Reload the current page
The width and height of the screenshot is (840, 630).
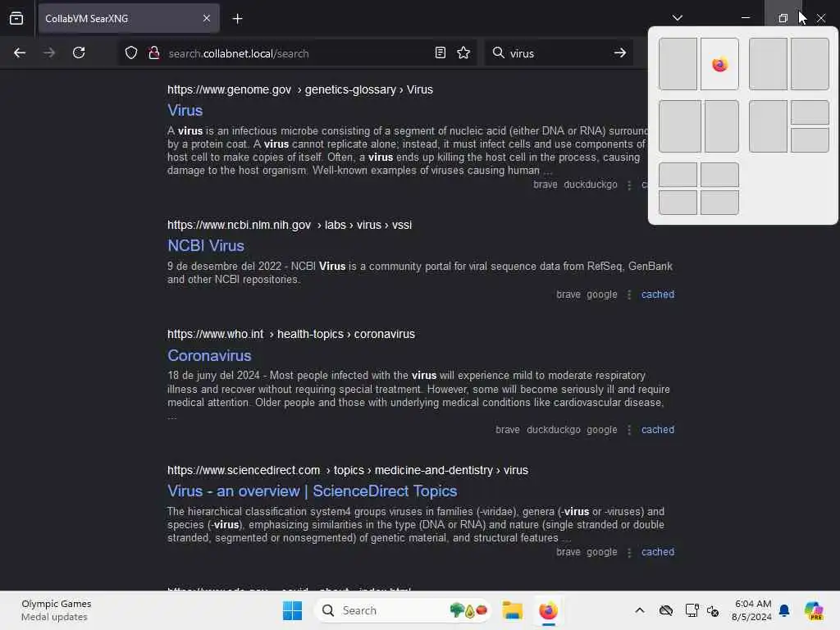click(x=79, y=52)
